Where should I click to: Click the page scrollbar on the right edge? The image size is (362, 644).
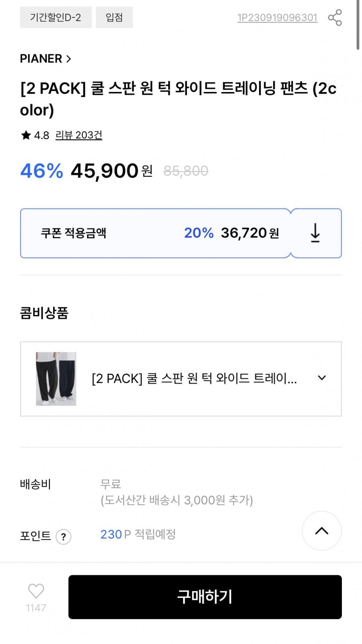tap(358, 25)
